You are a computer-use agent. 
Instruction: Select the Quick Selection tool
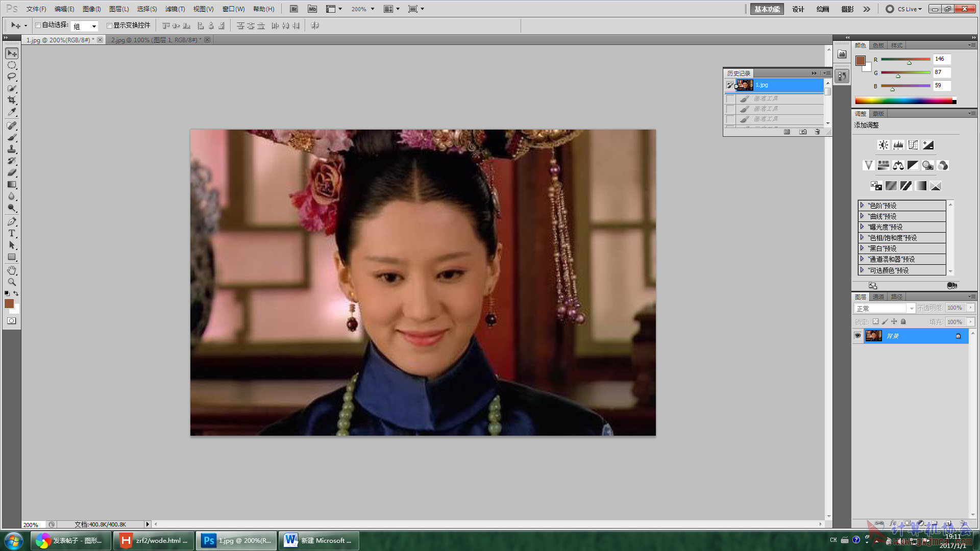coord(12,88)
